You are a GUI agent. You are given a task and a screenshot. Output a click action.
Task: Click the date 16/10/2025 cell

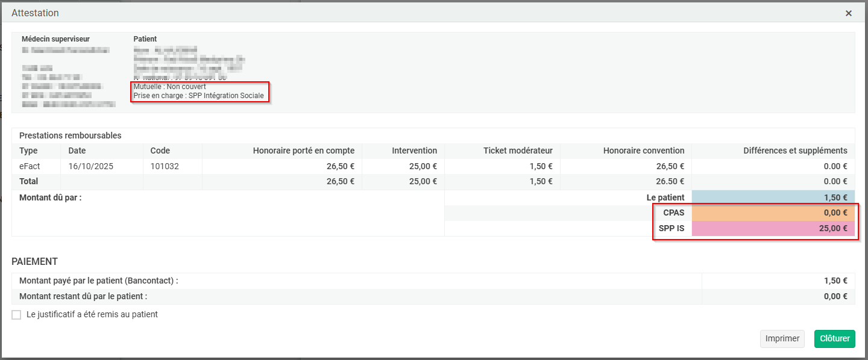click(91, 166)
